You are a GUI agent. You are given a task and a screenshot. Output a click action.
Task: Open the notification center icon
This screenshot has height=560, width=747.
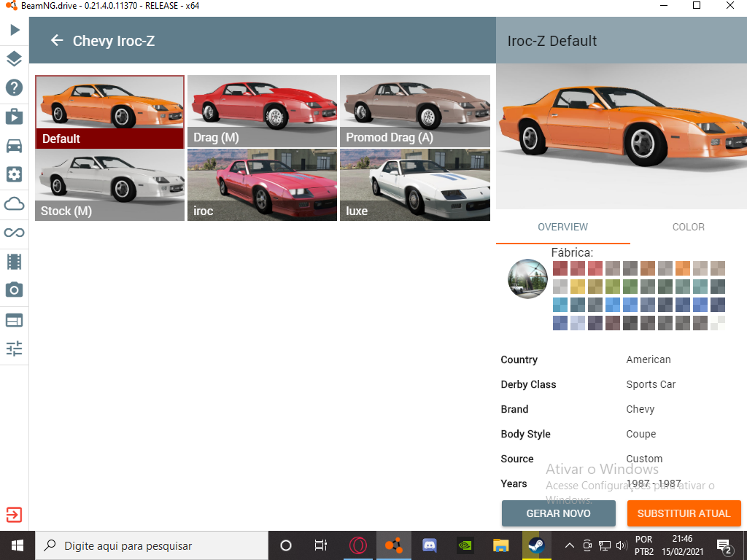click(724, 546)
